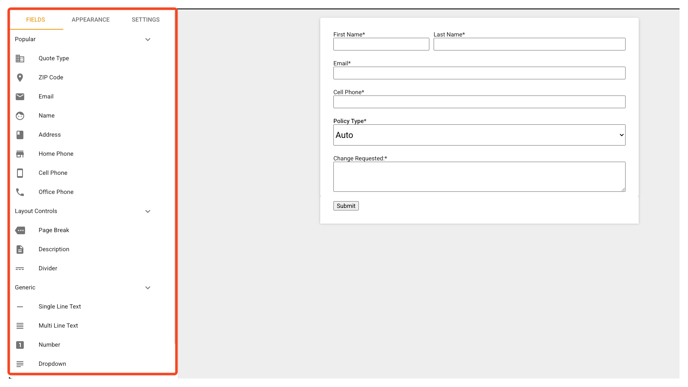Click into the form Cell Phone input
The image size is (688, 387).
[x=479, y=102]
